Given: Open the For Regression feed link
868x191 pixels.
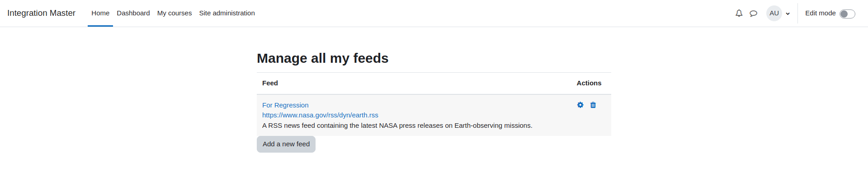Looking at the screenshot, I should [285, 105].
